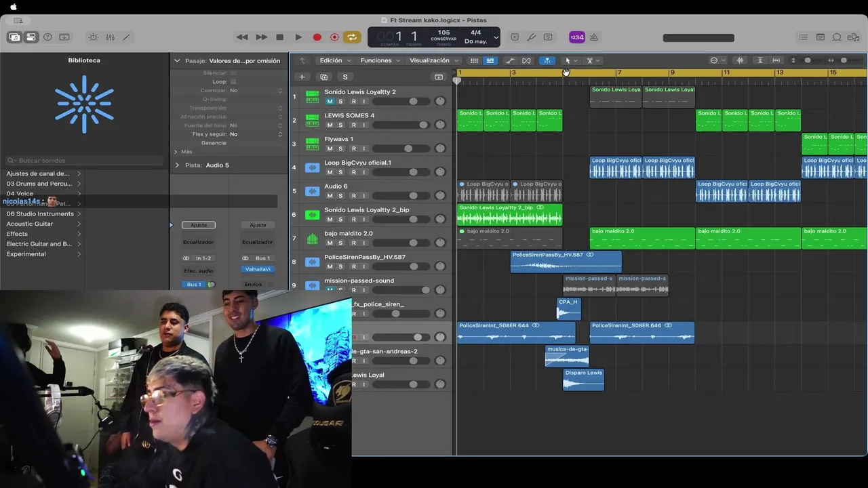Tick the Loop checkbox in inspector
The width and height of the screenshot is (868, 488).
tap(233, 81)
